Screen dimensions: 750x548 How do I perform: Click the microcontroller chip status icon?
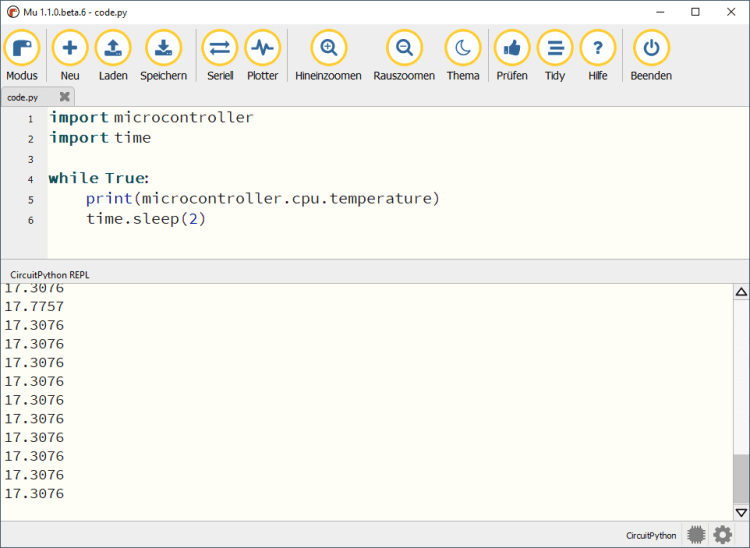click(x=696, y=535)
